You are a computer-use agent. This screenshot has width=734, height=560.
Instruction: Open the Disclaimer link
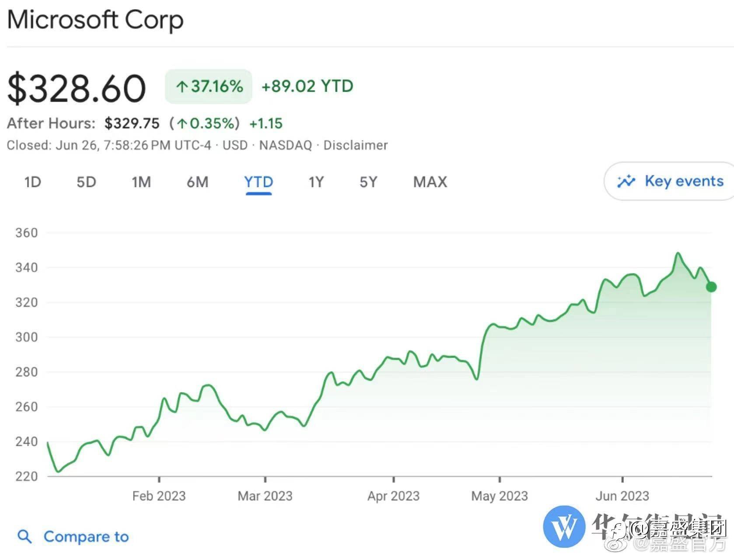point(356,145)
